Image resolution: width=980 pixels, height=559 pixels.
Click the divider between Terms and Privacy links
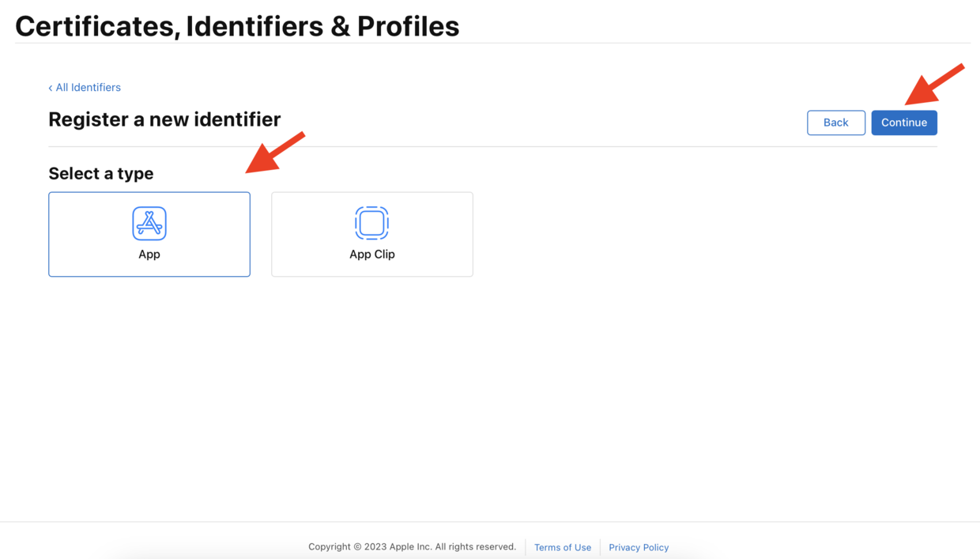click(x=600, y=547)
